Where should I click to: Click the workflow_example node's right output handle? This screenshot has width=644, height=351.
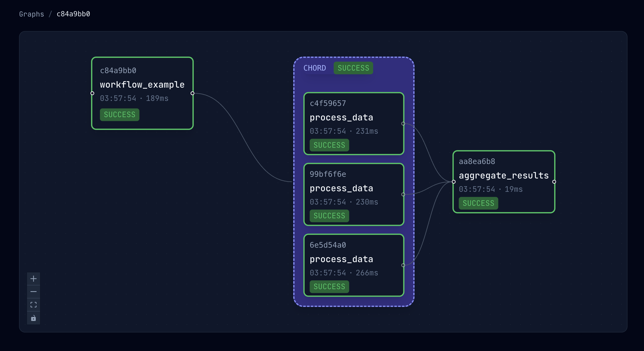(192, 93)
